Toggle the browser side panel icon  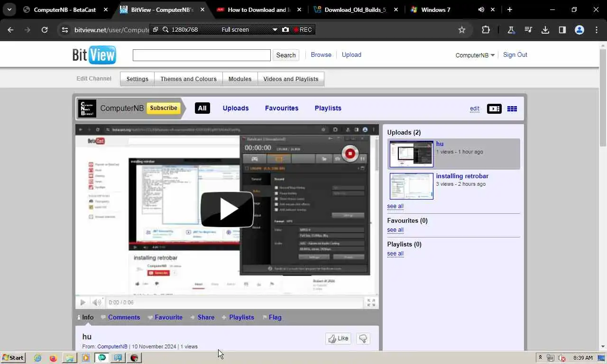point(562,30)
